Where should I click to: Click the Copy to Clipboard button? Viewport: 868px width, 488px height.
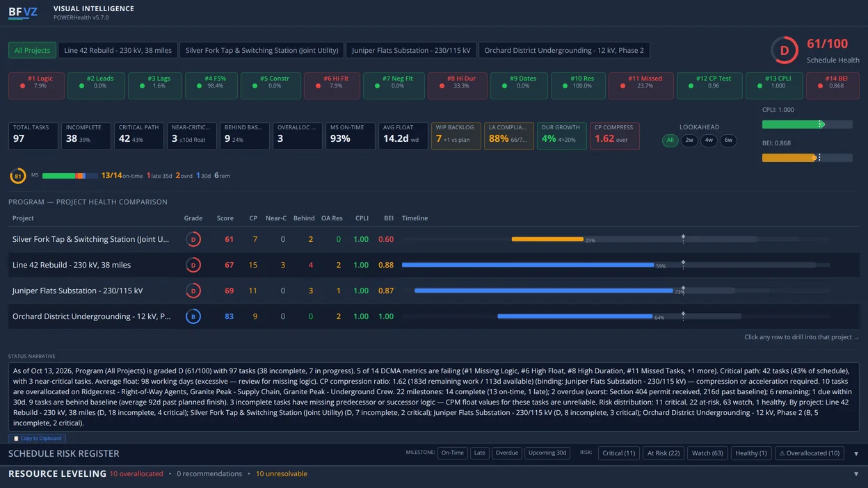coord(38,439)
